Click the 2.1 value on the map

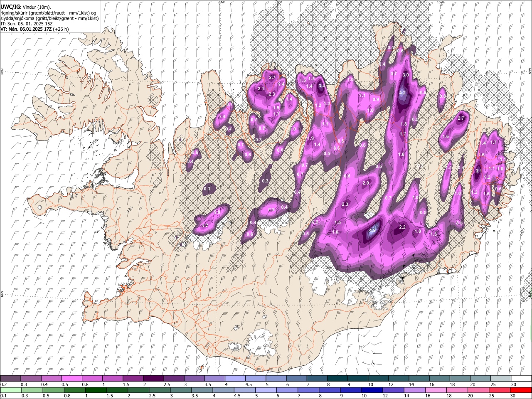(x=261, y=89)
